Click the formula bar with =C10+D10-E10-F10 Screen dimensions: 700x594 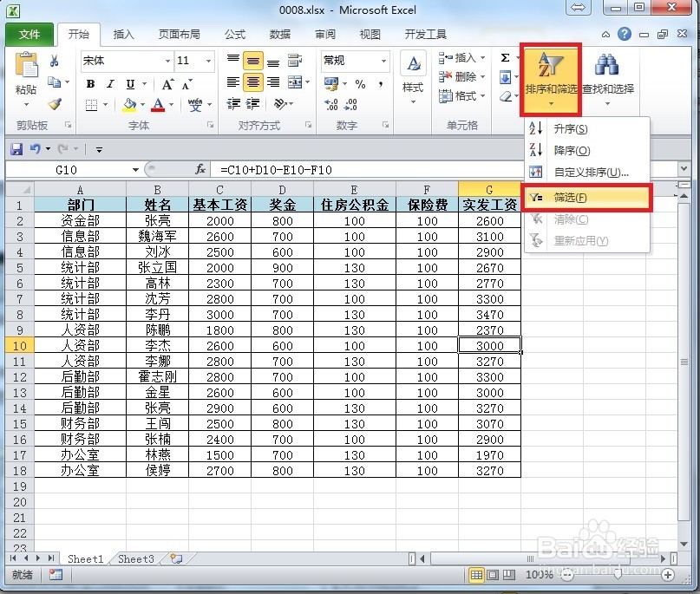tap(444, 170)
